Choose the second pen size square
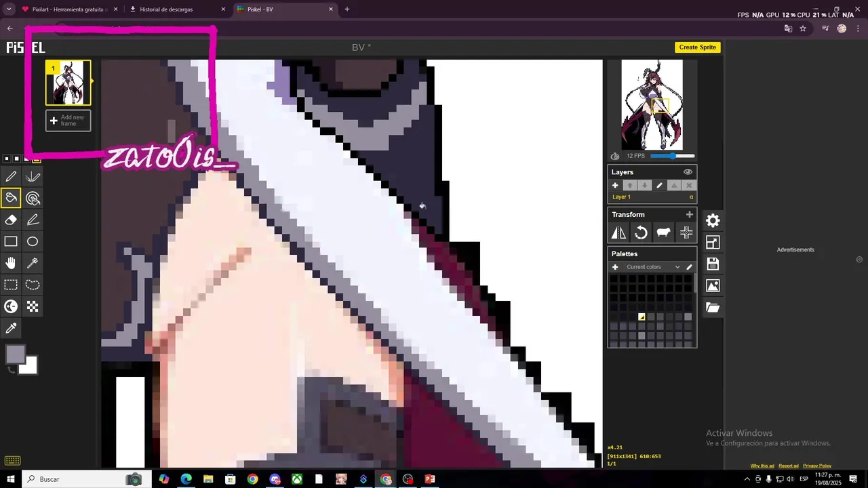The width and height of the screenshot is (868, 488). [17, 159]
